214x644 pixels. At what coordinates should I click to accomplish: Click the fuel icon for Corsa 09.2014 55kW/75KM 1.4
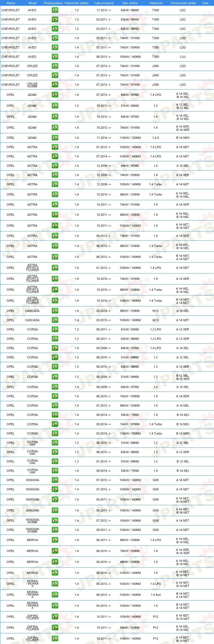(55, 415)
